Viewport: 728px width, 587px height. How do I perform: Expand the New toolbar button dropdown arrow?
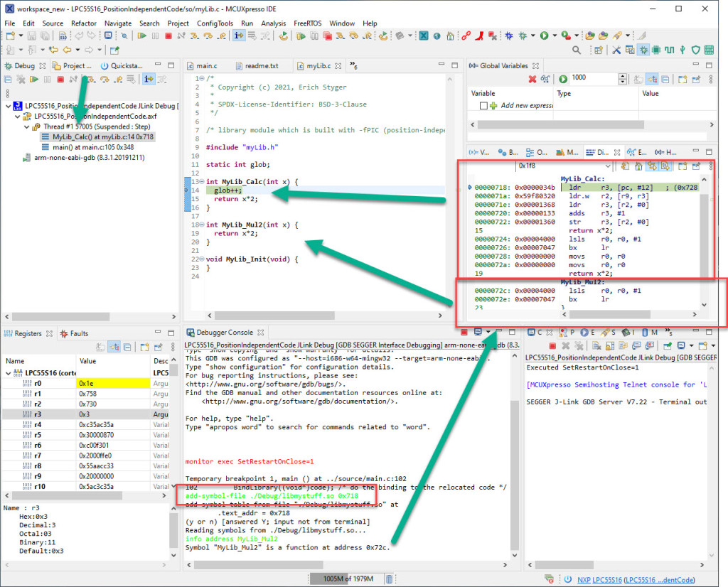pos(21,35)
